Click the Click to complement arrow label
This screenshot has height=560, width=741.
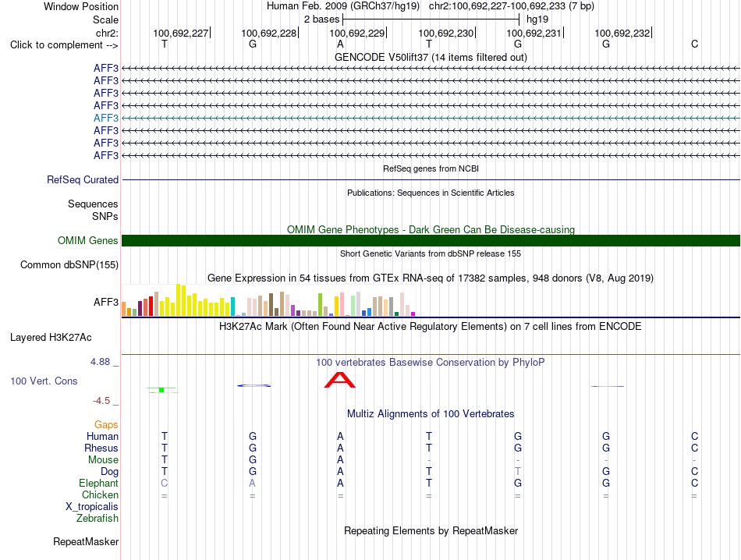[64, 45]
